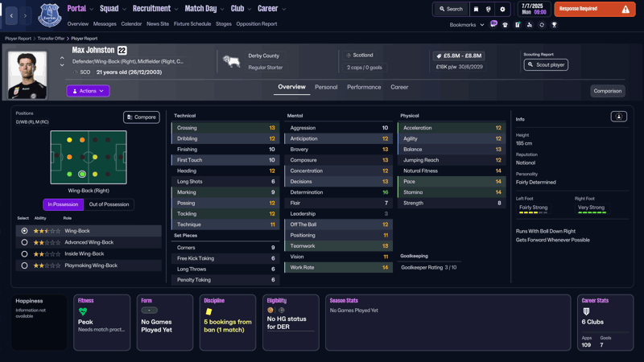Click the Compare button
The height and width of the screenshot is (362, 644).
[x=142, y=117]
